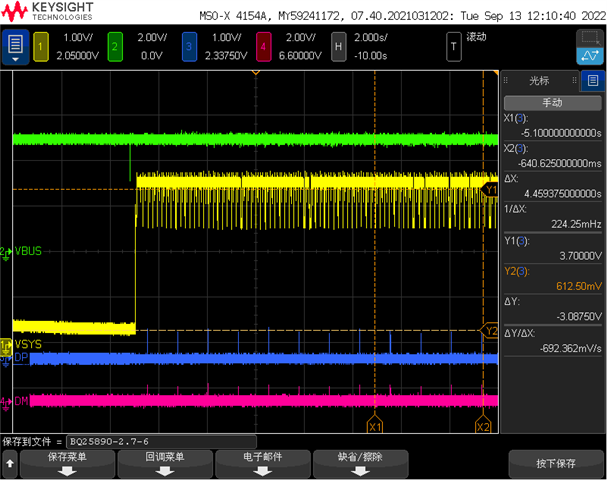The width and height of the screenshot is (607, 480).
Task: Toggle channel 1 yellow button
Action: tap(41, 47)
